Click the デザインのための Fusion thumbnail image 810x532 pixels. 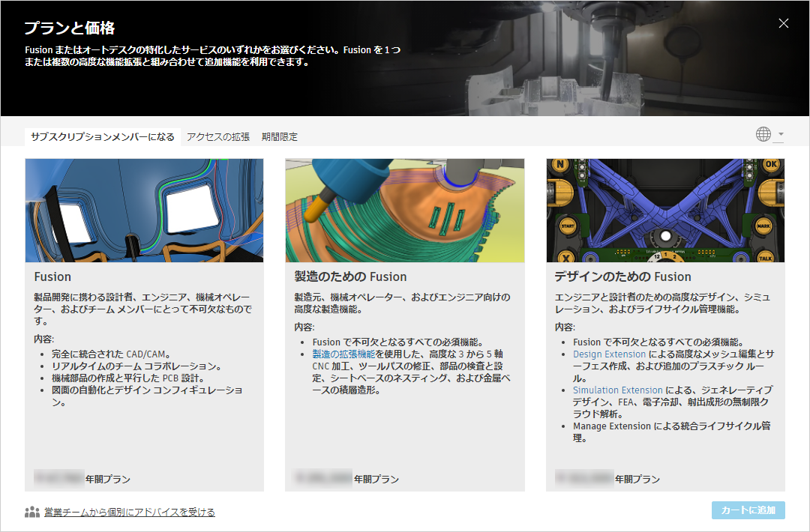click(665, 211)
